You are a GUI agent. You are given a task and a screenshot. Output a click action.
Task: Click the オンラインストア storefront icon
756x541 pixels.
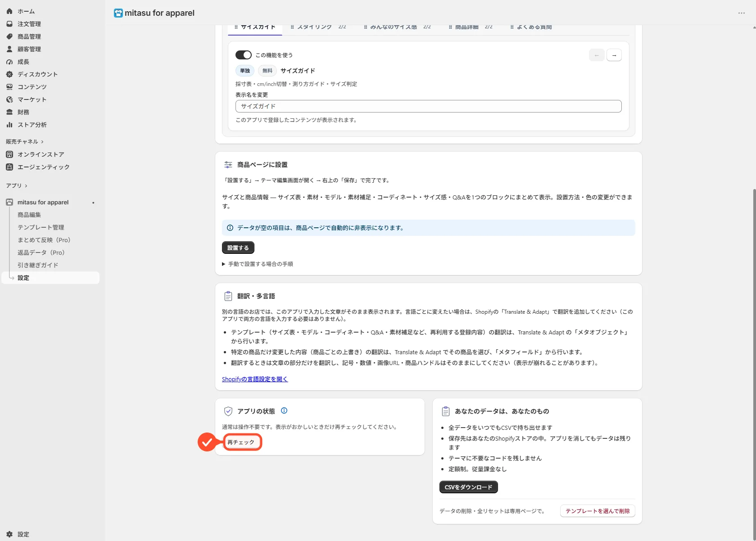9,154
